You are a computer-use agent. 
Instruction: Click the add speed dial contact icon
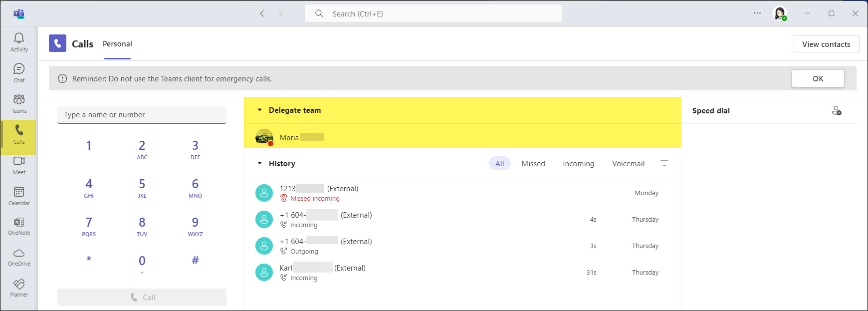[837, 111]
